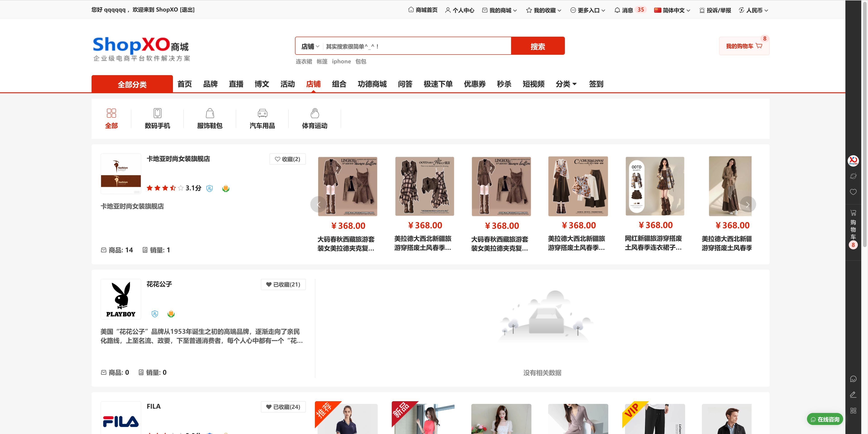Favorite 卡地亚时尚女装旗舰店 with 收藏(2) button
Image resolution: width=868 pixels, height=434 pixels.
[x=288, y=159]
